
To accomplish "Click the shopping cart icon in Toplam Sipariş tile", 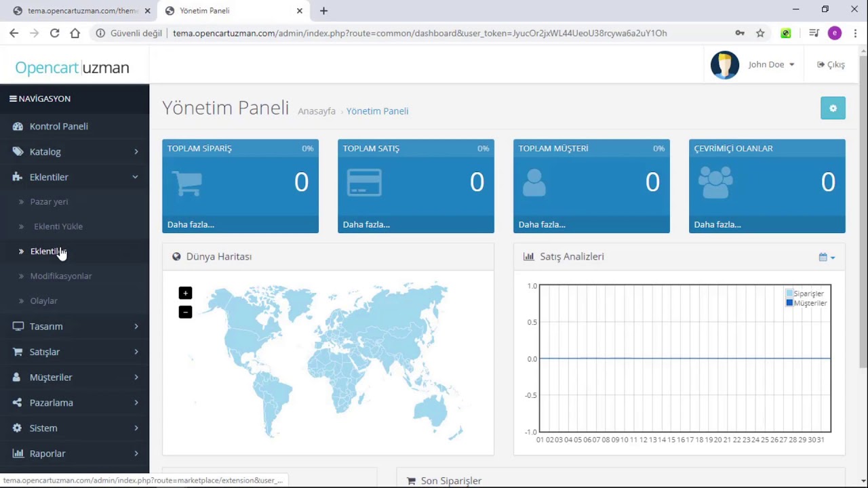I will 186,182.
